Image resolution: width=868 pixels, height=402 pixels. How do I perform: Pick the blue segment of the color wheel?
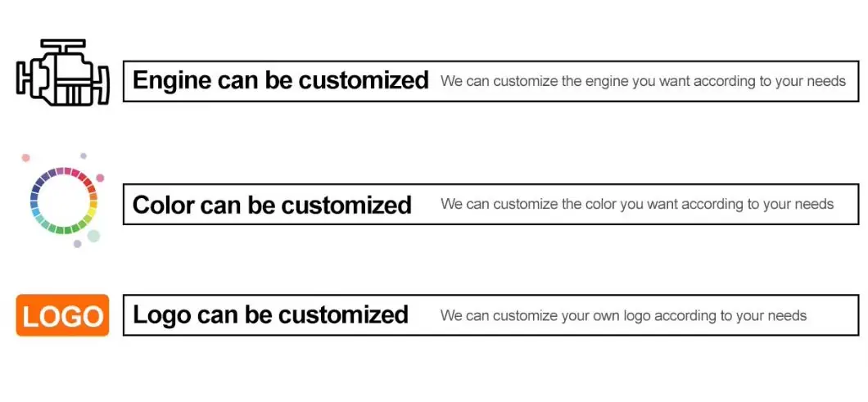coord(34,196)
